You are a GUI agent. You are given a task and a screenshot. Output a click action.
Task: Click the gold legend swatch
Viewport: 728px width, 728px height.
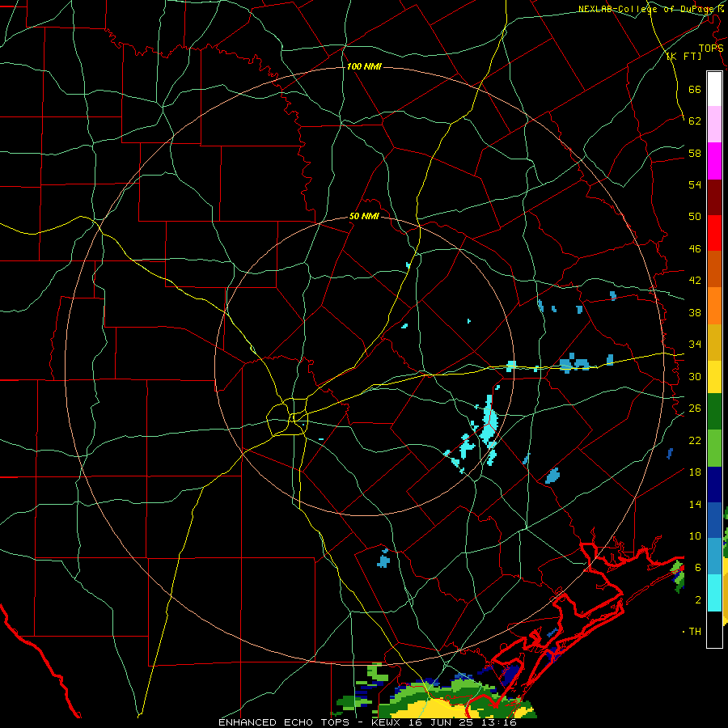click(x=714, y=342)
